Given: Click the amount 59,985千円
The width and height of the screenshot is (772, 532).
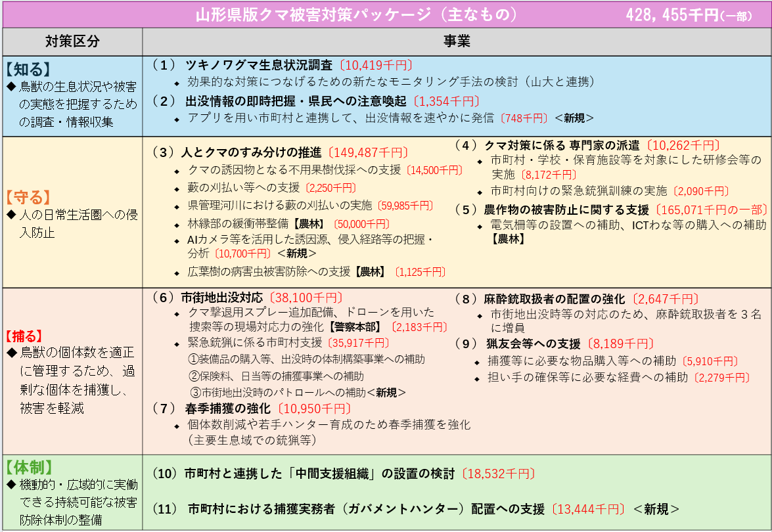Looking at the screenshot, I should pyautogui.click(x=405, y=205).
